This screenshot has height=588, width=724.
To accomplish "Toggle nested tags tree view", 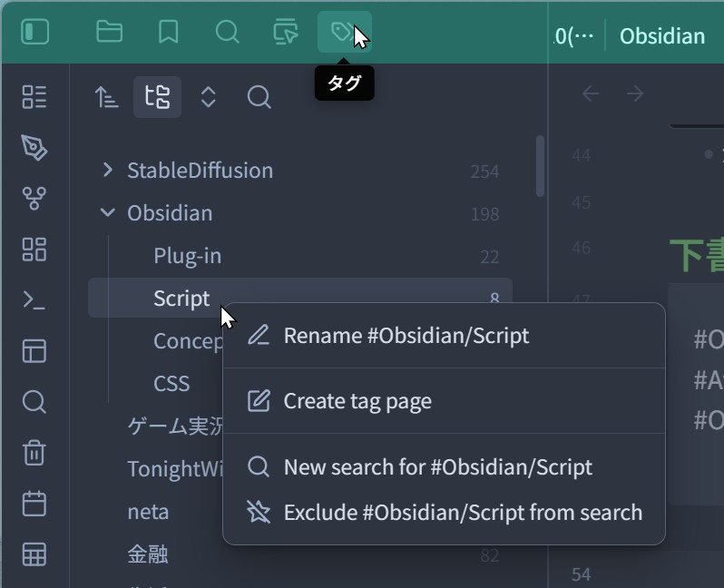I will tap(158, 97).
